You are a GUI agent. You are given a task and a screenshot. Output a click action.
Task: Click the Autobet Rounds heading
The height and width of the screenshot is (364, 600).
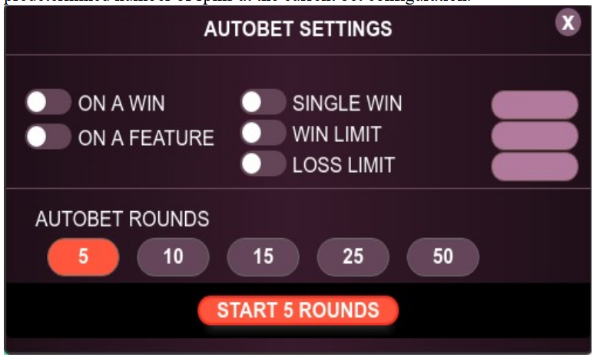pos(122,219)
